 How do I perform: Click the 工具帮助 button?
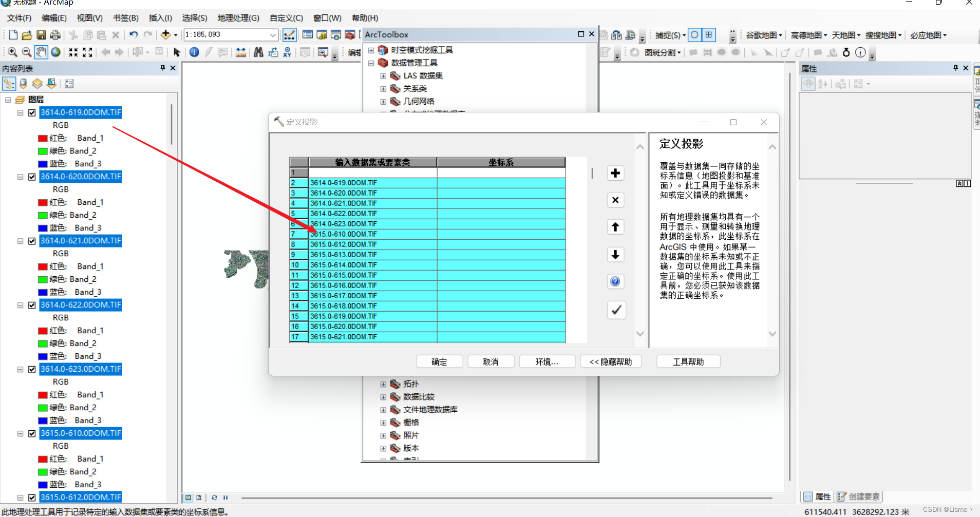click(688, 361)
